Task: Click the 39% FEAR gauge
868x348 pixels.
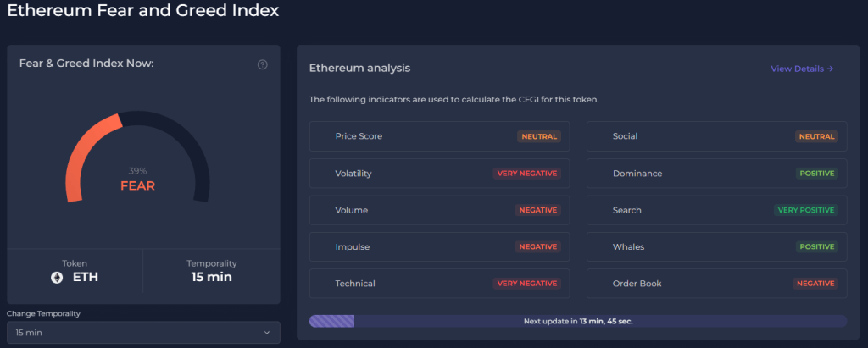Action: [x=138, y=157]
